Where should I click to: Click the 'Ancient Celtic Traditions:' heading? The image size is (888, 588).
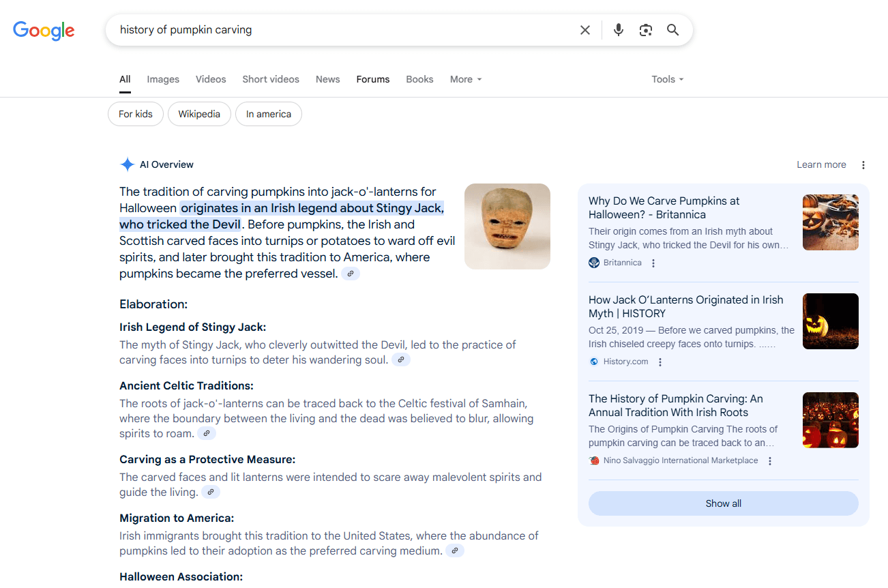186,385
